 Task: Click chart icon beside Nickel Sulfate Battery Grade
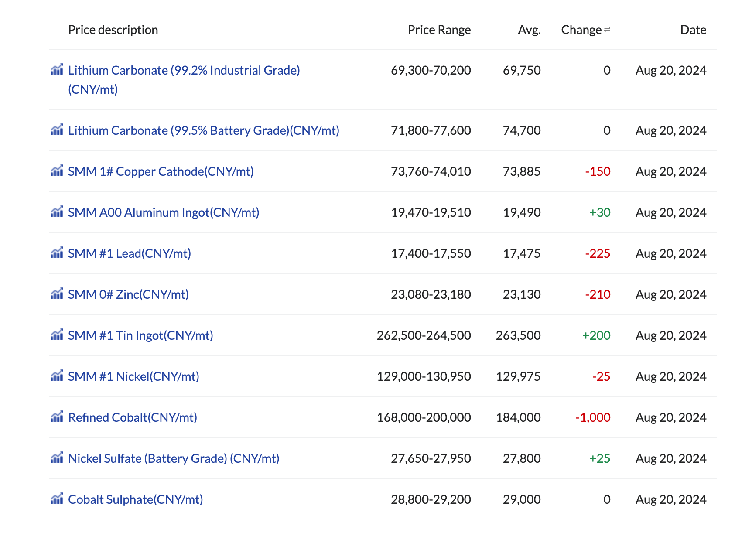point(57,458)
